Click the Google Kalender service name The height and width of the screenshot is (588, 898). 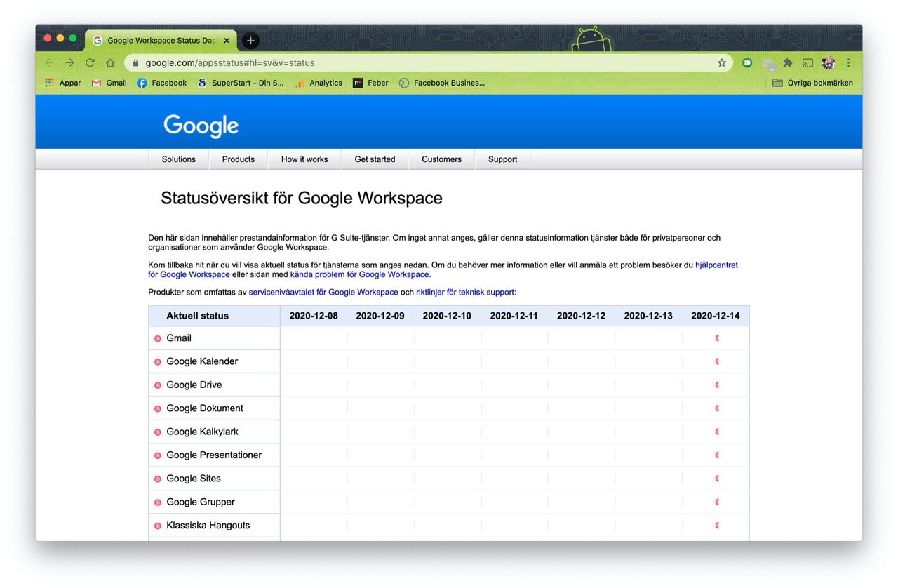coord(202,361)
